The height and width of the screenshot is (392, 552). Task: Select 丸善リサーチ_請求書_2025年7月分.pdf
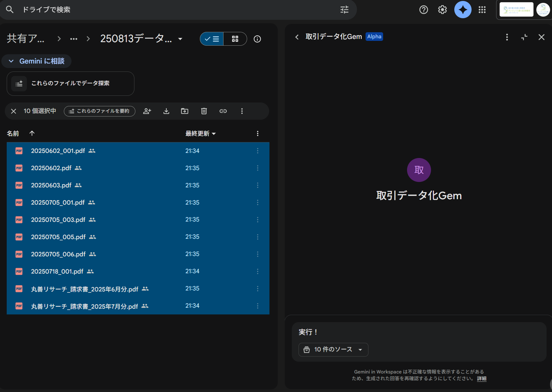(138, 306)
